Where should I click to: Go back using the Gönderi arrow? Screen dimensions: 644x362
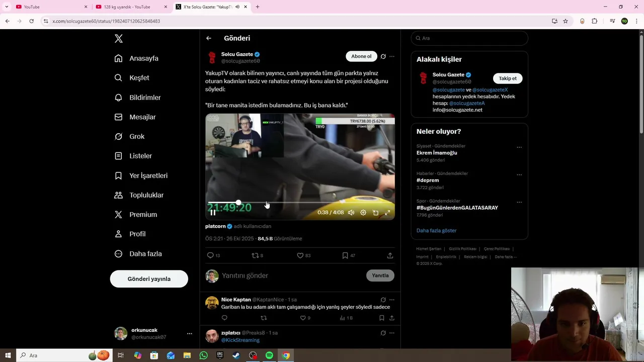[209, 38]
